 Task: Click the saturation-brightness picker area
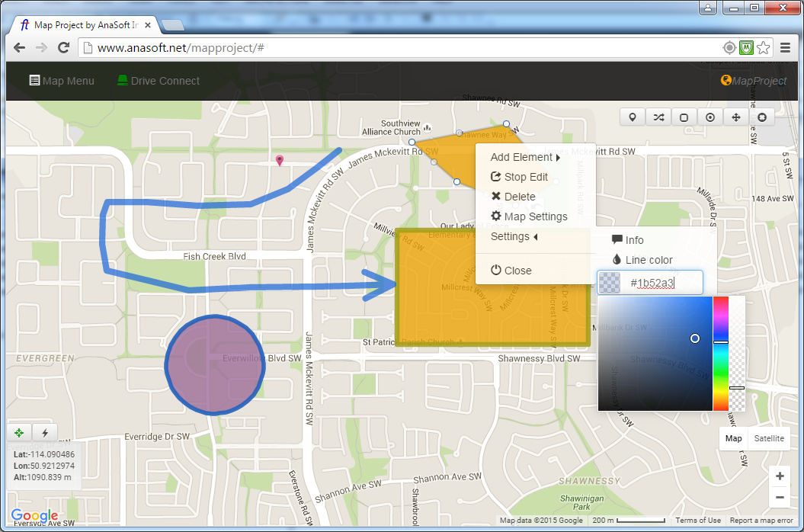(x=655, y=354)
